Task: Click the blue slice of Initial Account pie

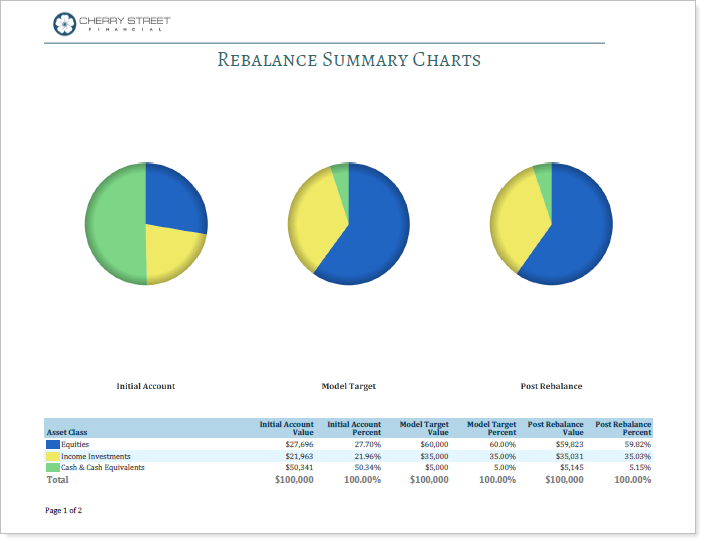Action: 174,198
